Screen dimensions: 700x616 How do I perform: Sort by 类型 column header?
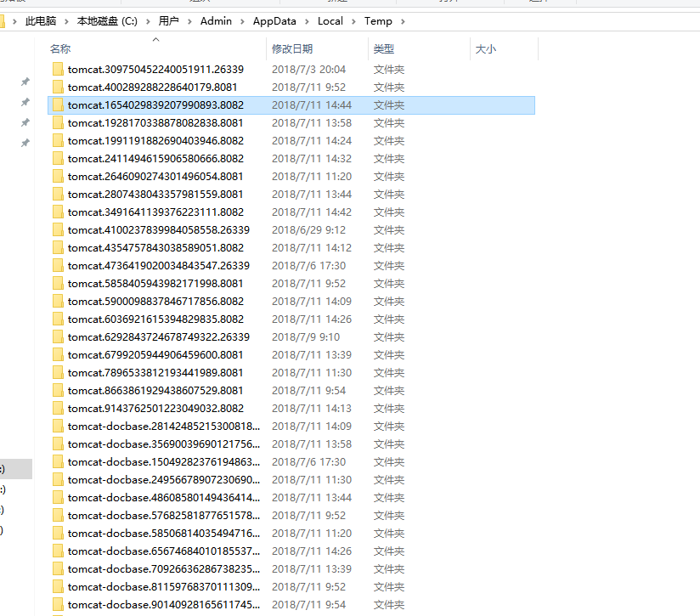(384, 48)
